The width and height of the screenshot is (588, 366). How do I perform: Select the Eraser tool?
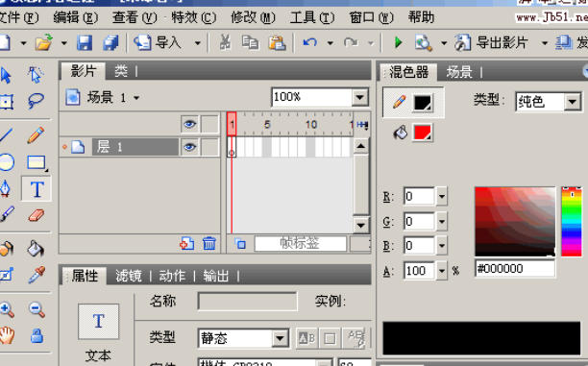coord(36,215)
